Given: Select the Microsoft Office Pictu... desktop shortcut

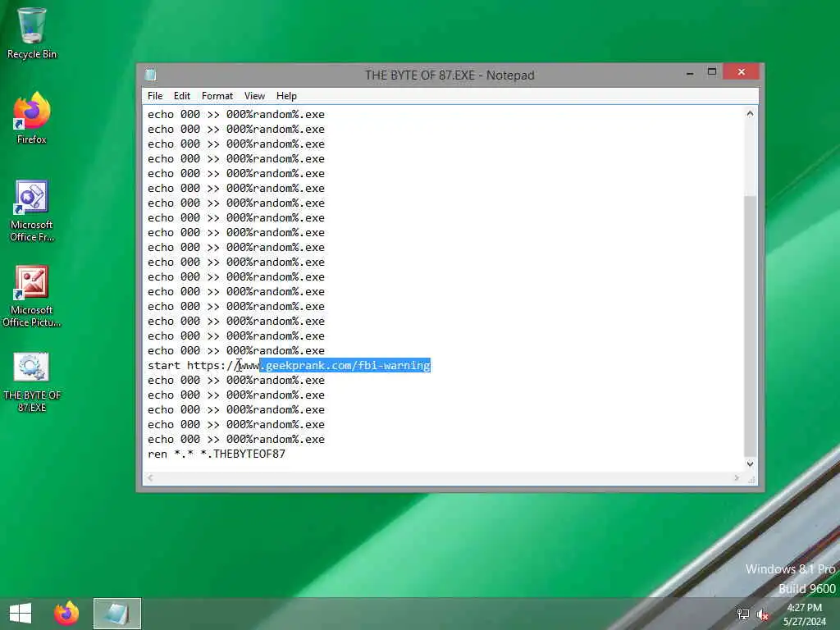Looking at the screenshot, I should (x=32, y=296).
